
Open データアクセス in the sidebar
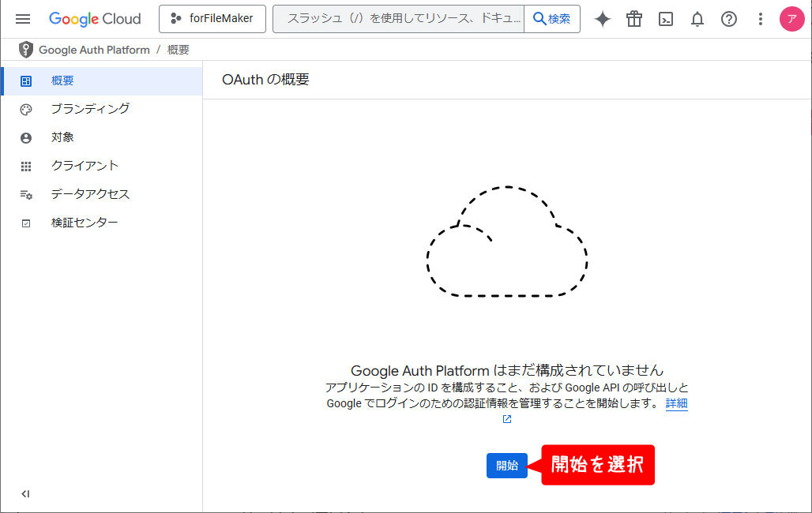(x=102, y=195)
